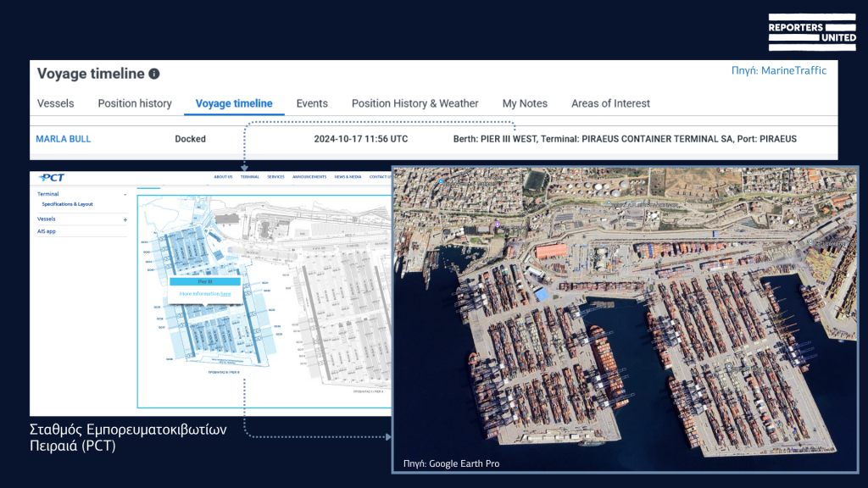The height and width of the screenshot is (488, 868).
Task: Open the MARLA BULL vessel link
Action: 64,139
